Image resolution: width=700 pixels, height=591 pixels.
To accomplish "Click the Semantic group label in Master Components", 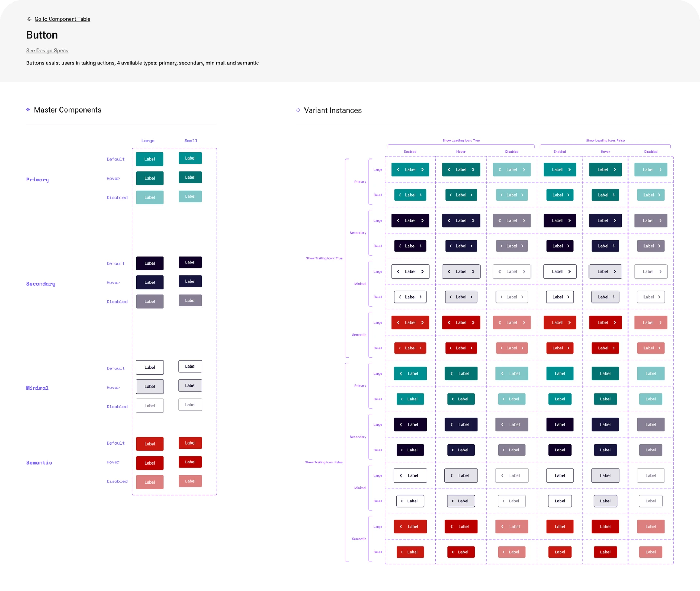I will (x=39, y=463).
